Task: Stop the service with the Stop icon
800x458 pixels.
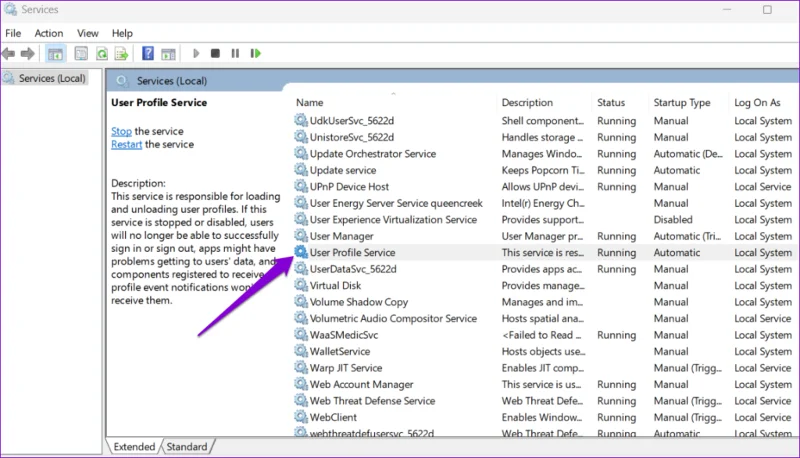Action: (215, 53)
